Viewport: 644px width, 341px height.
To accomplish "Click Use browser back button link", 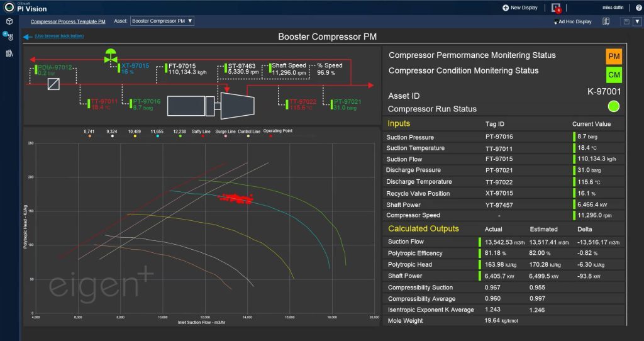I will [x=59, y=36].
